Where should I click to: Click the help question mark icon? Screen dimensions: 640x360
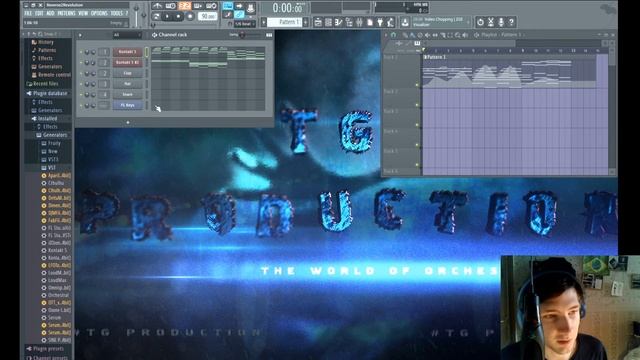[x=511, y=22]
